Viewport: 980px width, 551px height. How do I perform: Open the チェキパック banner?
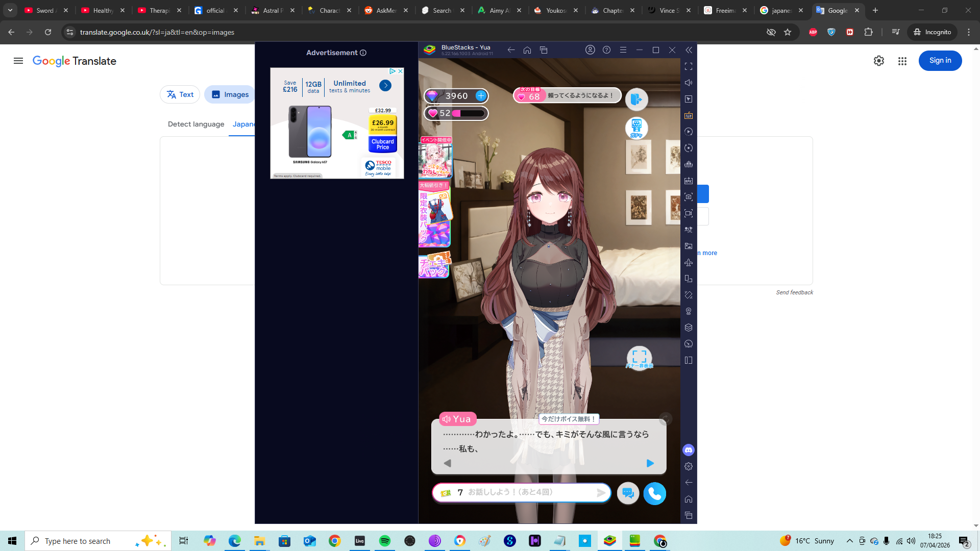tap(434, 265)
